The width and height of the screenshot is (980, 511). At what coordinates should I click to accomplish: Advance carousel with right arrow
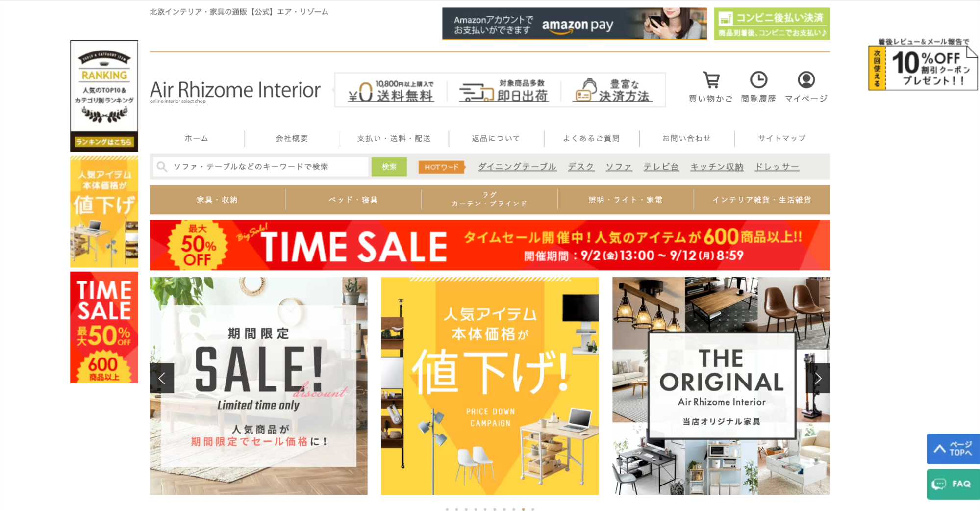click(x=818, y=378)
